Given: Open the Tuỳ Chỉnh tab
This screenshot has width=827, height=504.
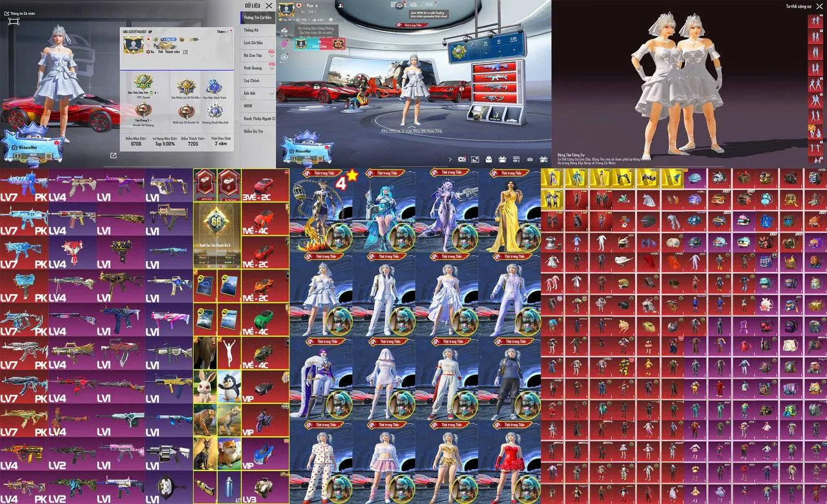Looking at the screenshot, I should point(258,81).
